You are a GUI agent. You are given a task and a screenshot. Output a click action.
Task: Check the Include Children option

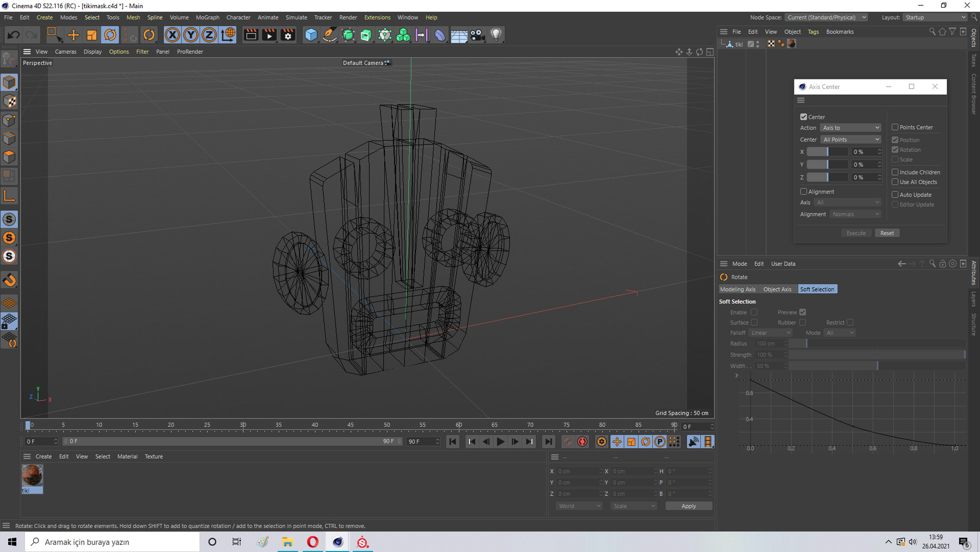coord(895,172)
